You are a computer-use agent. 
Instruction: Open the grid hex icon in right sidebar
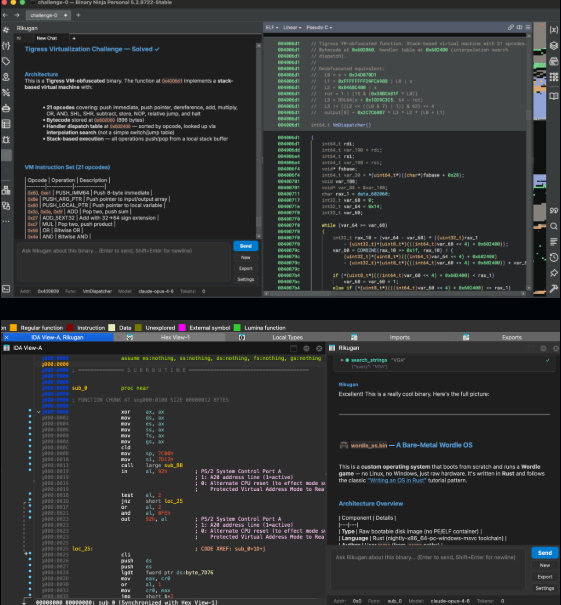[554, 77]
